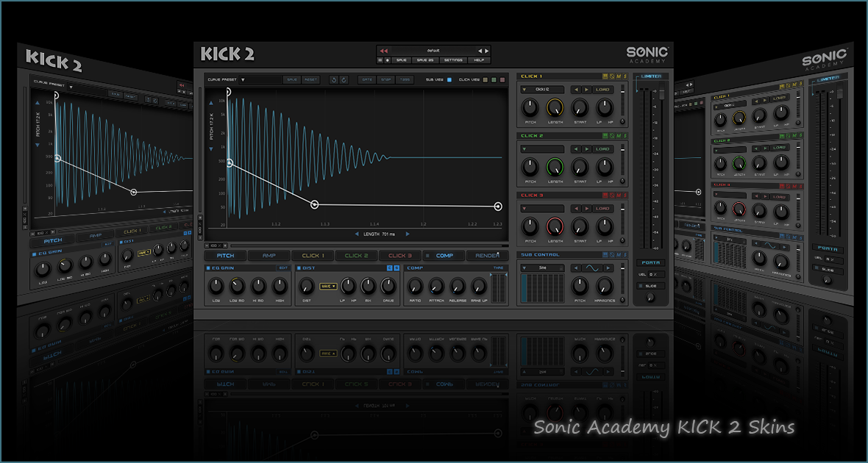Mute Click 1 with M icon
This screenshot has width=868, height=463.
click(x=619, y=76)
